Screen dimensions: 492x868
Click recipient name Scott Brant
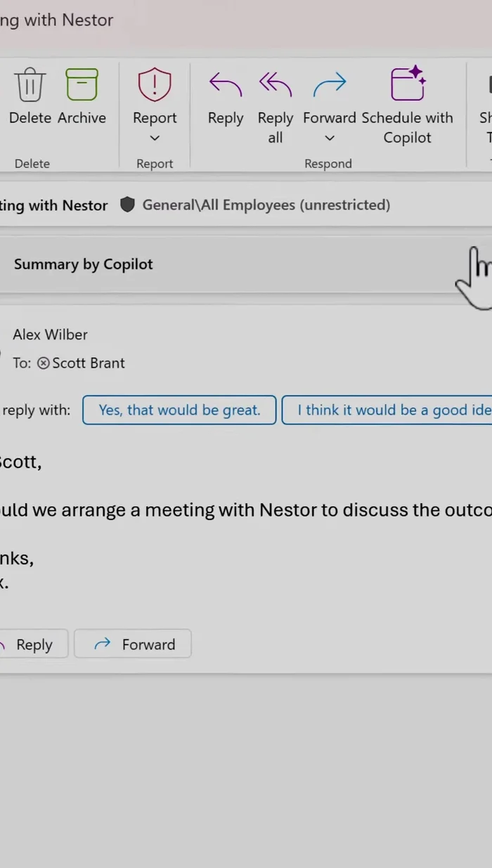point(89,363)
